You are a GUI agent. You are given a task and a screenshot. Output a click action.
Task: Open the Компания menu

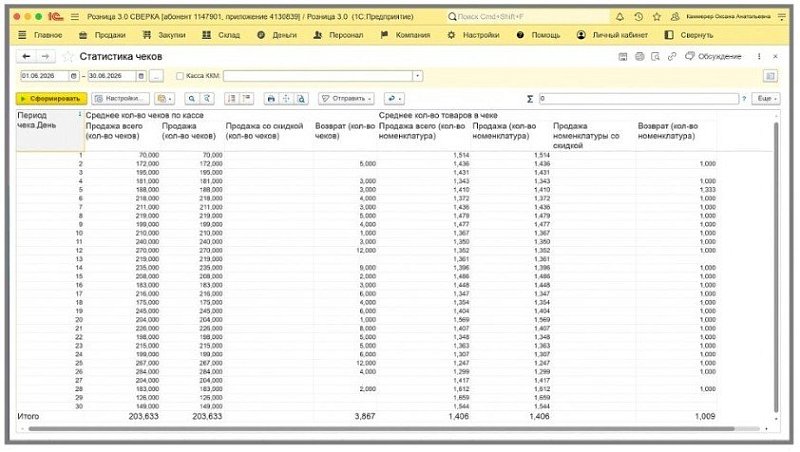coord(406,35)
